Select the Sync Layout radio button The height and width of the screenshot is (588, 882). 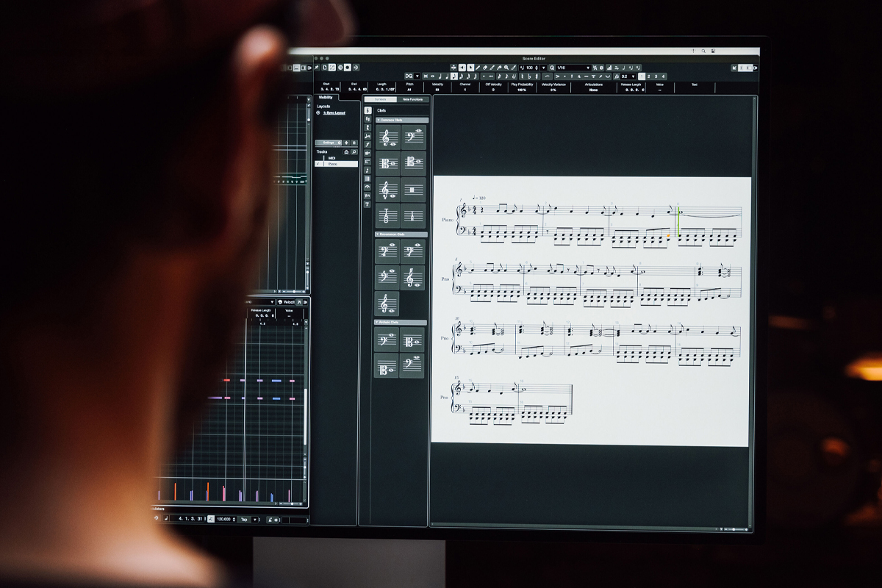pos(318,113)
